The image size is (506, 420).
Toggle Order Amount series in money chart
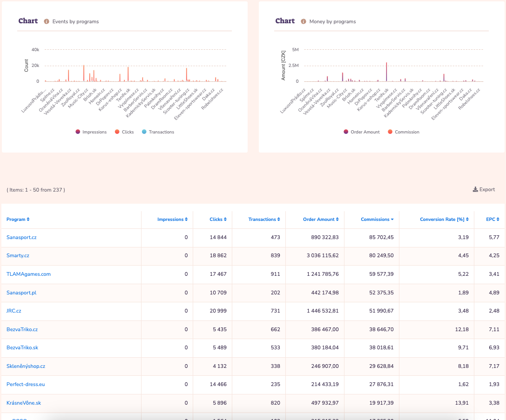[362, 132]
